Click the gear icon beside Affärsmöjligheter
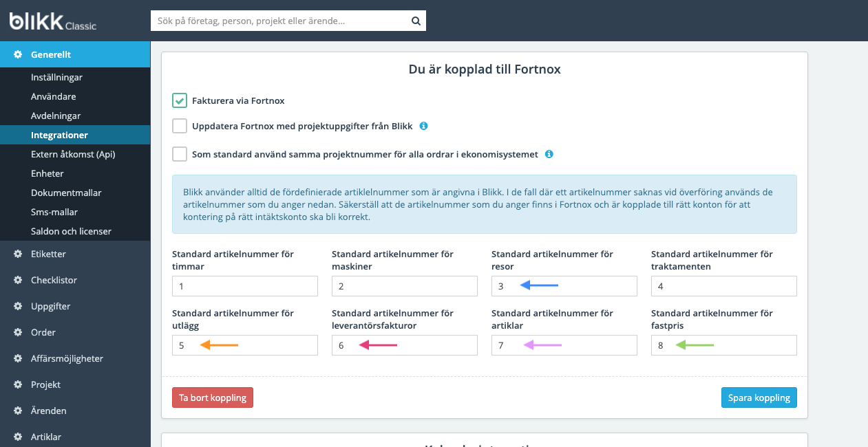The image size is (868, 447). [18, 358]
